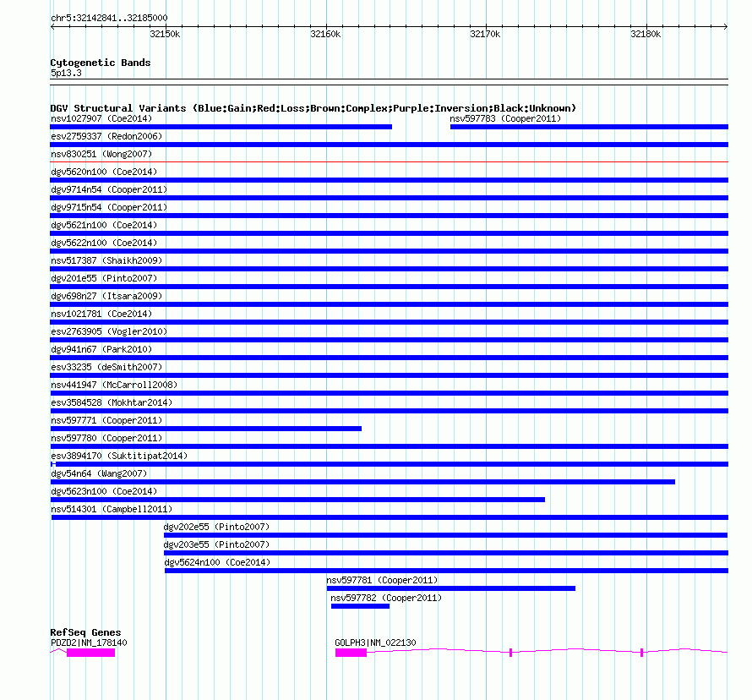This screenshot has height=700, width=752.
Task: Click dgv5622n100 (Coe2014) entry
Action: click(x=104, y=243)
